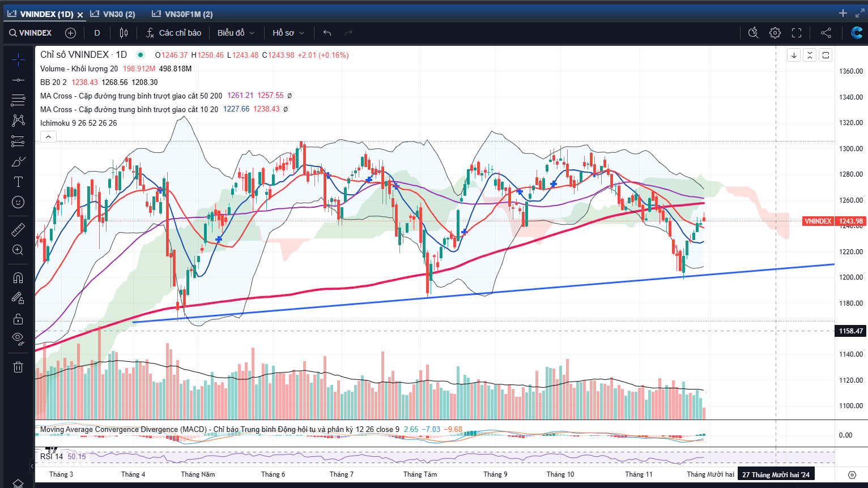The image size is (868, 488).
Task: Open chart settings gear
Action: (775, 33)
